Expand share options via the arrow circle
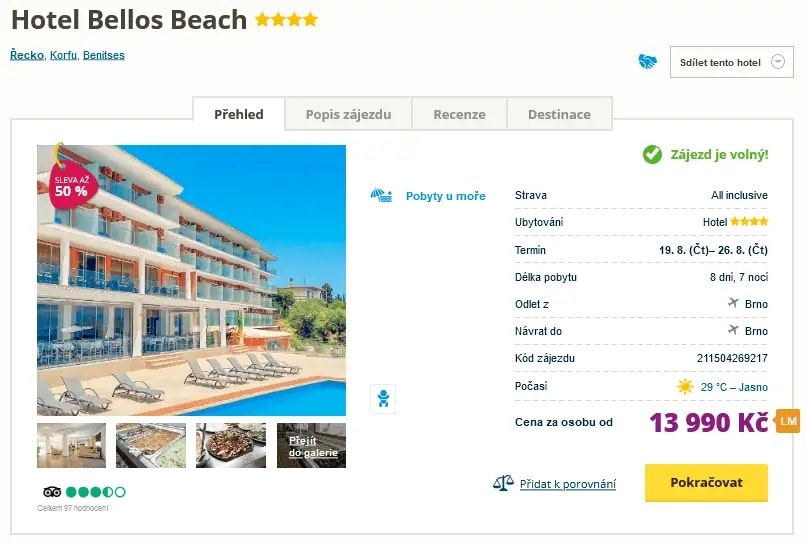Image resolution: width=806 pixels, height=544 pixels. click(777, 62)
